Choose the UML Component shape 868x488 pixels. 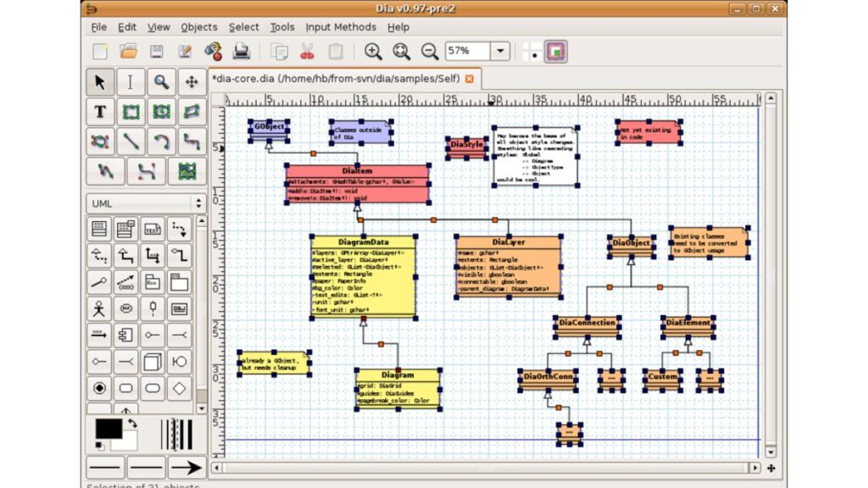(x=125, y=335)
